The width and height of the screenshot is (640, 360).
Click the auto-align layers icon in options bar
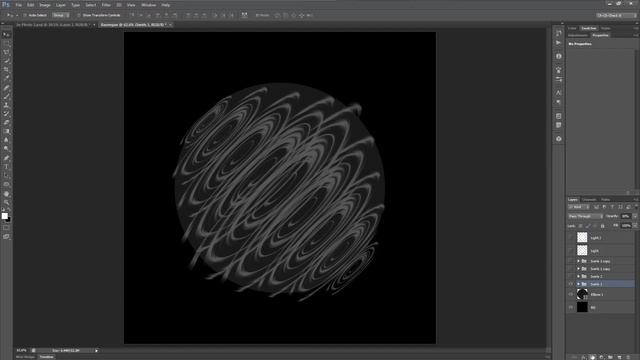[x=244, y=15]
